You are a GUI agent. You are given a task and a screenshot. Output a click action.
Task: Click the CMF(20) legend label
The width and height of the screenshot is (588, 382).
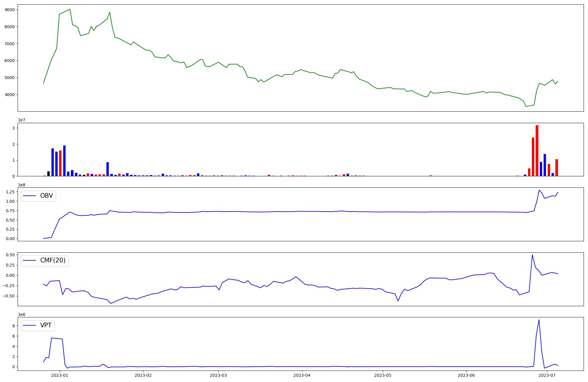coord(53,260)
